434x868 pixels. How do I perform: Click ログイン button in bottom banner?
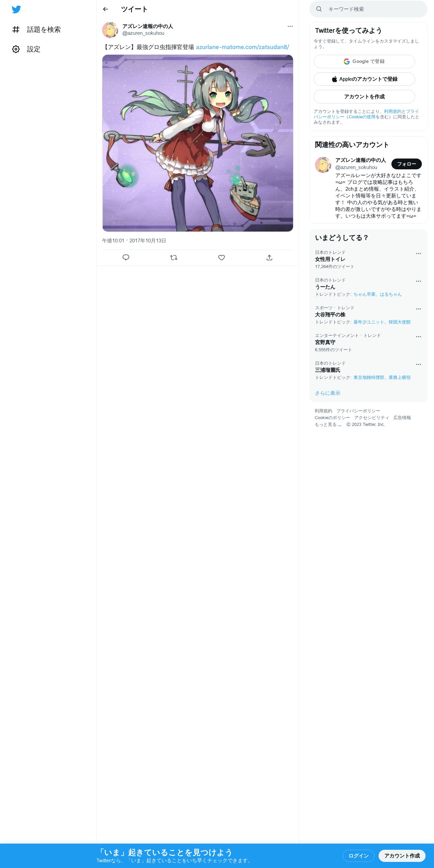coord(359,855)
